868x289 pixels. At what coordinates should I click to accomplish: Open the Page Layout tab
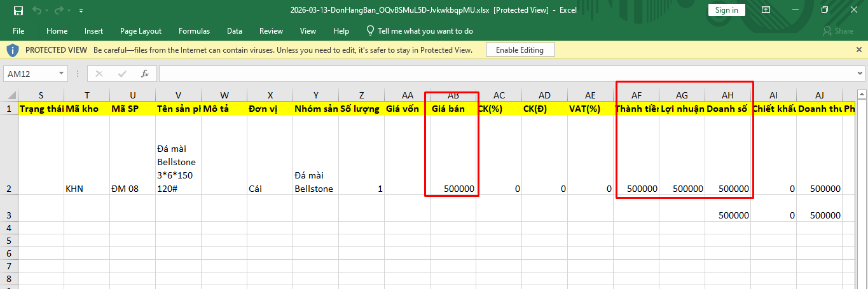(141, 30)
